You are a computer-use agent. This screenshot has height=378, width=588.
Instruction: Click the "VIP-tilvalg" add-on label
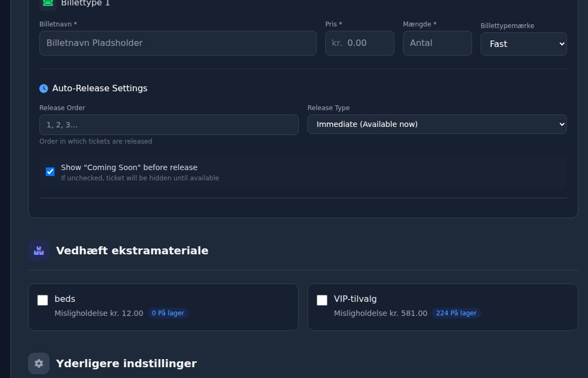(x=355, y=299)
